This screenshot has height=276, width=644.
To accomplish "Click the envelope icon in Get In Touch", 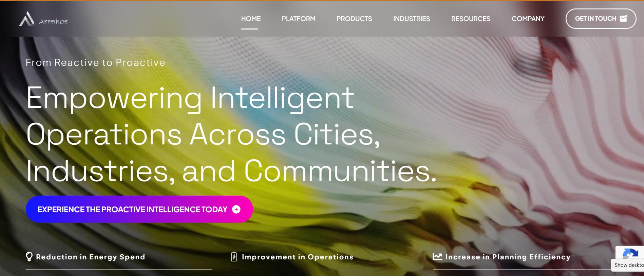I will [x=623, y=18].
